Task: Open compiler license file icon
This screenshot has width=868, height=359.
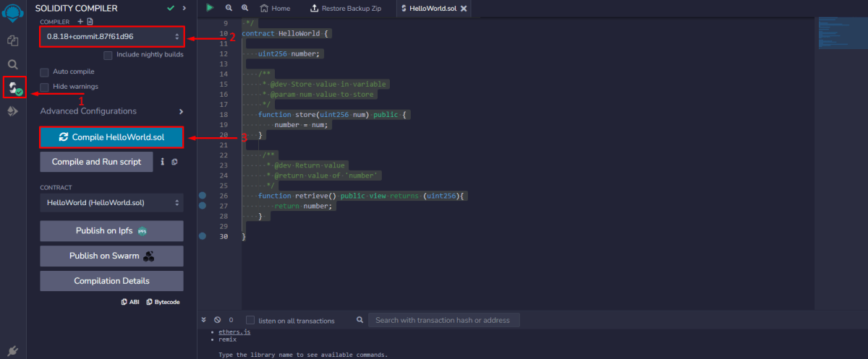Action: coord(90,22)
